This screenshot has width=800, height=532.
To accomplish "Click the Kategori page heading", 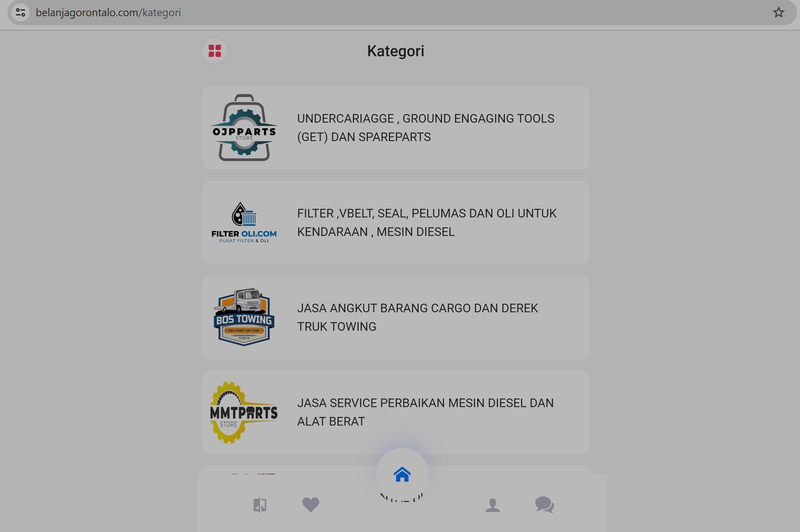I will point(395,51).
